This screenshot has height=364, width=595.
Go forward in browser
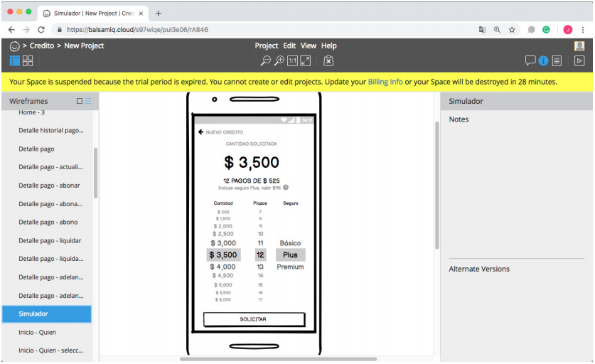26,30
